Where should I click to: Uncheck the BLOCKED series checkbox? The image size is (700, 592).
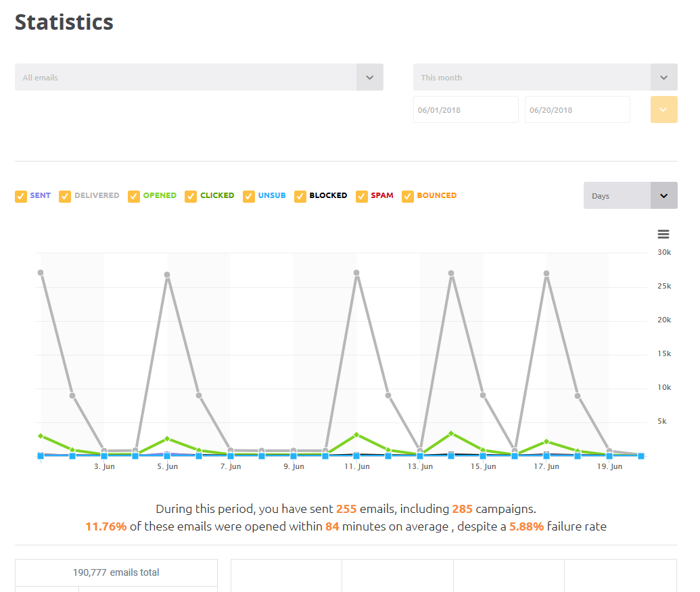(x=300, y=196)
